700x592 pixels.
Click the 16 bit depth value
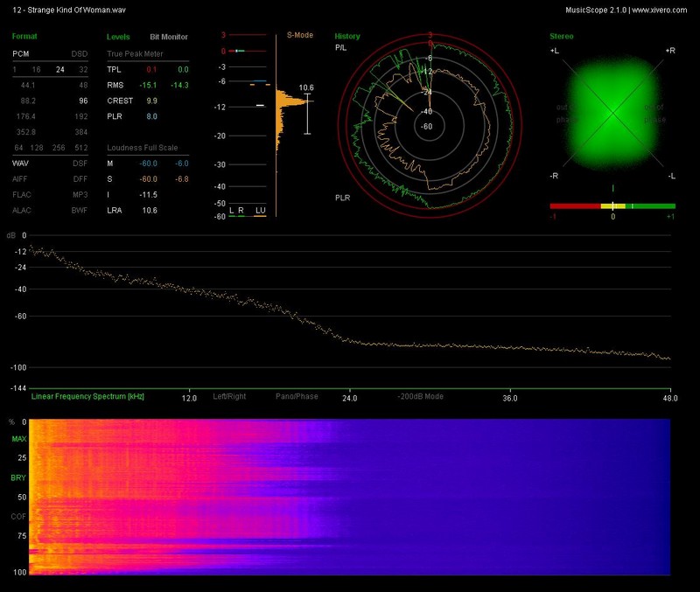tap(36, 70)
